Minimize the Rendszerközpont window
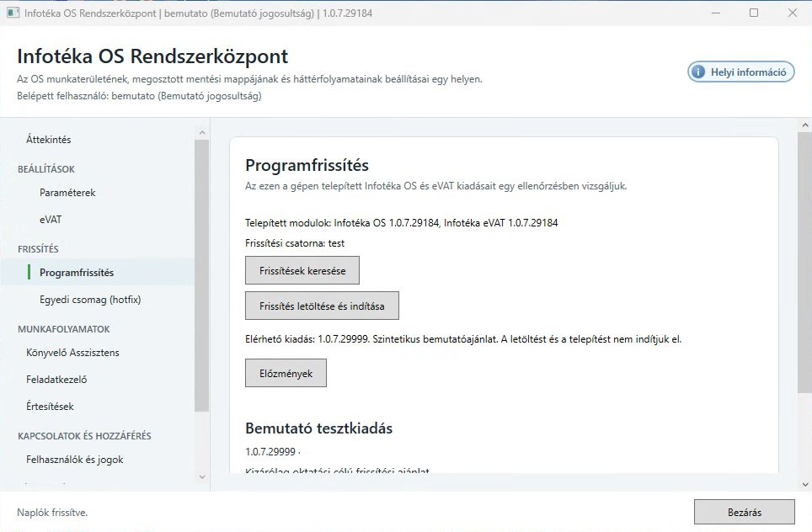 coord(716,13)
